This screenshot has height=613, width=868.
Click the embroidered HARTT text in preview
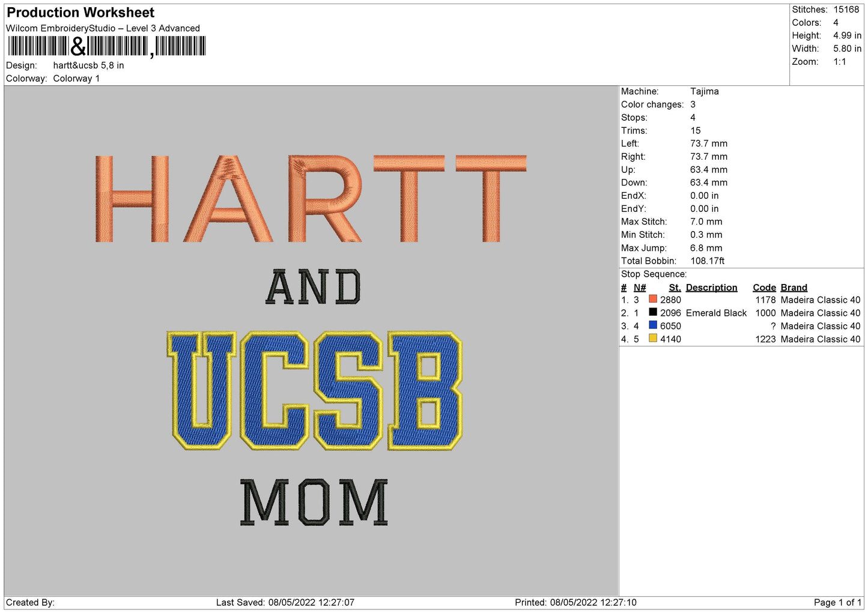[311, 199]
